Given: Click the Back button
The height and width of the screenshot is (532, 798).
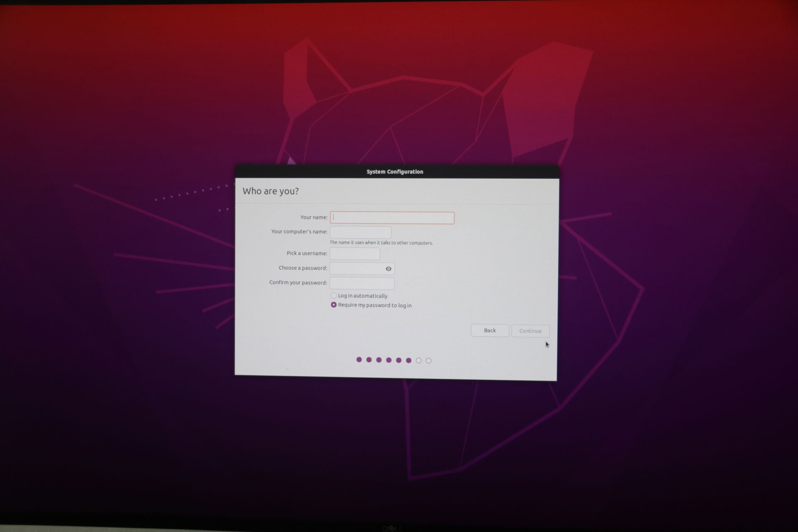Looking at the screenshot, I should (x=490, y=330).
